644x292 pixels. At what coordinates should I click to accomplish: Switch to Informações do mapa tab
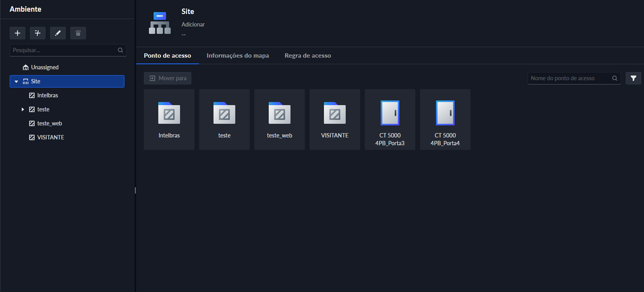[x=238, y=56]
